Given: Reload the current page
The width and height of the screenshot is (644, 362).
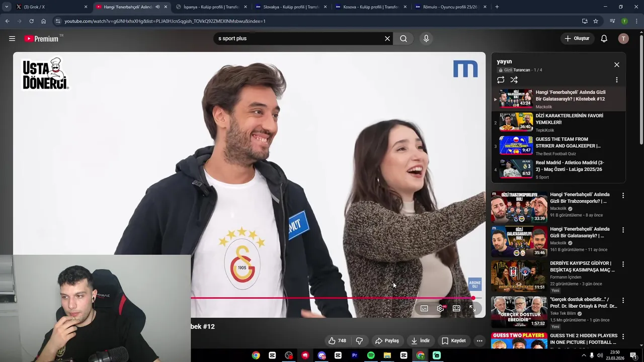Looking at the screenshot, I should 31,21.
